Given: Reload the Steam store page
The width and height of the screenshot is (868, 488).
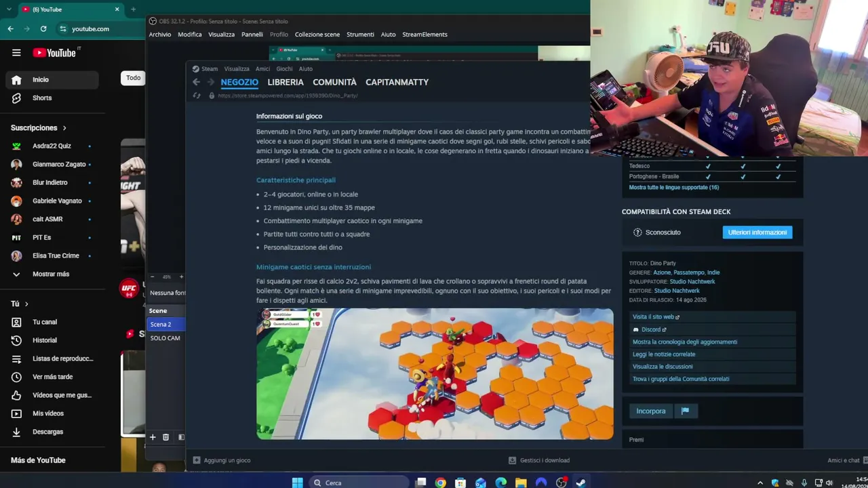Looking at the screenshot, I should point(197,96).
